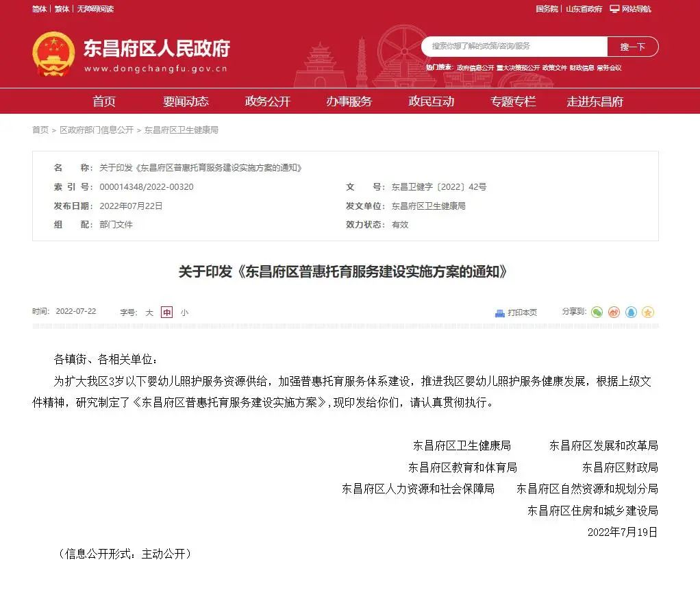700x612 pixels.
Task: Open 走进东昌府 navigation tab
Action: pyautogui.click(x=595, y=101)
